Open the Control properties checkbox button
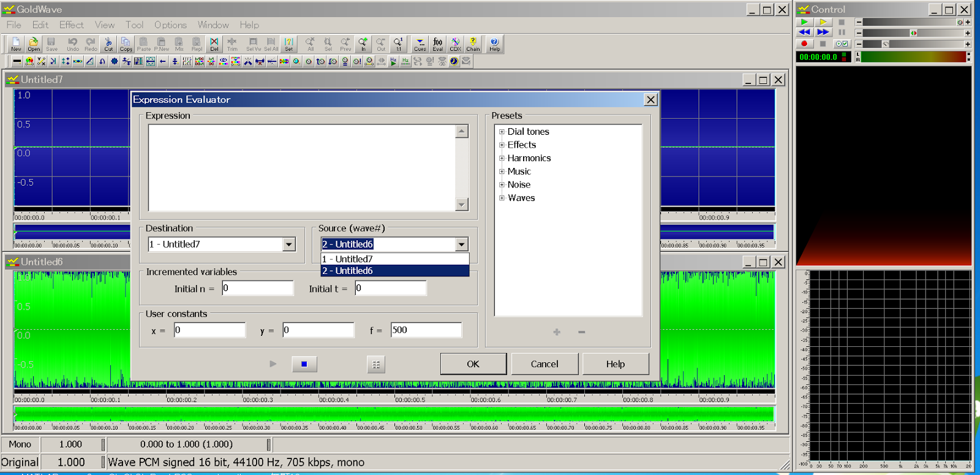This screenshot has width=980, height=475. coord(842,44)
